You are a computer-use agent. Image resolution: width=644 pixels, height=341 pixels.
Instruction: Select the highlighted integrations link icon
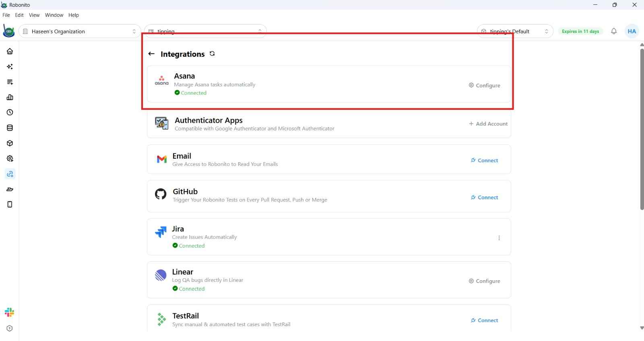(10, 174)
